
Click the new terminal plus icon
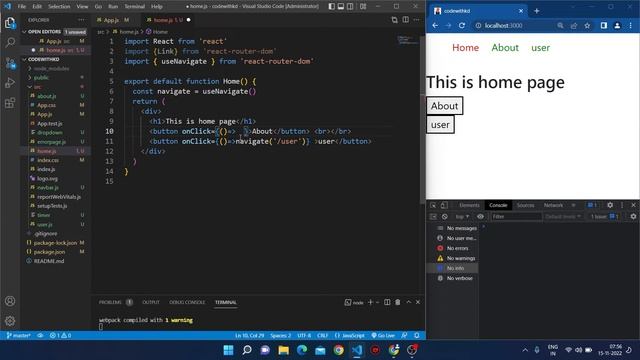(370, 302)
